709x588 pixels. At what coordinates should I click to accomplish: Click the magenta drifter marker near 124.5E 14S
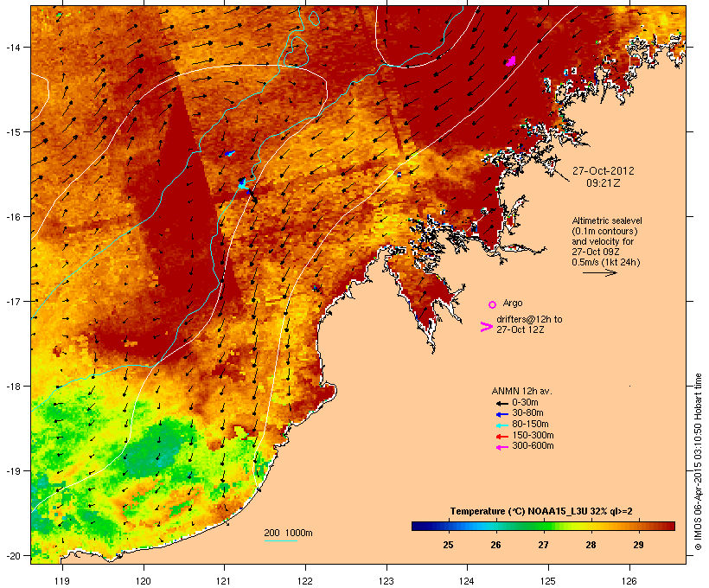click(x=511, y=61)
